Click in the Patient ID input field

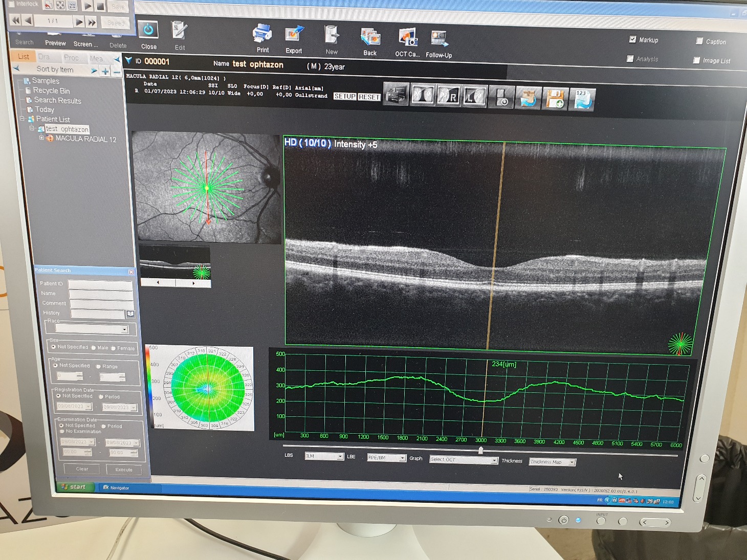(x=100, y=284)
